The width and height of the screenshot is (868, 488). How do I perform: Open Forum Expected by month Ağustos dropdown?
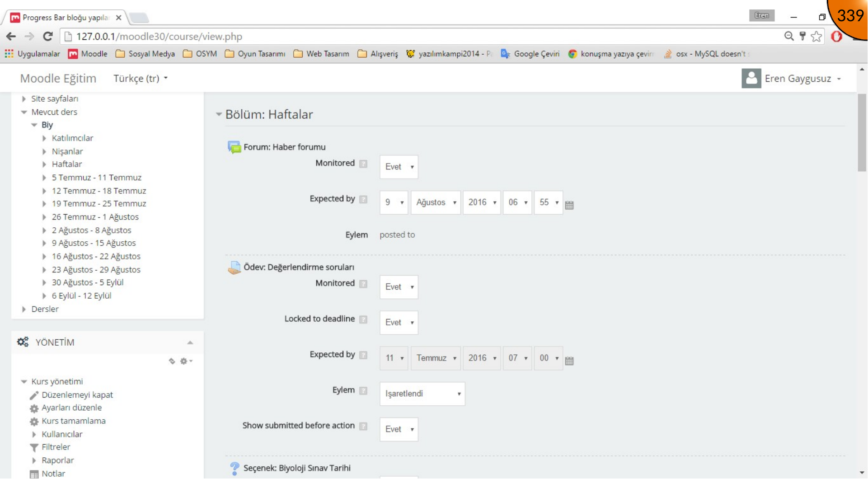(436, 202)
